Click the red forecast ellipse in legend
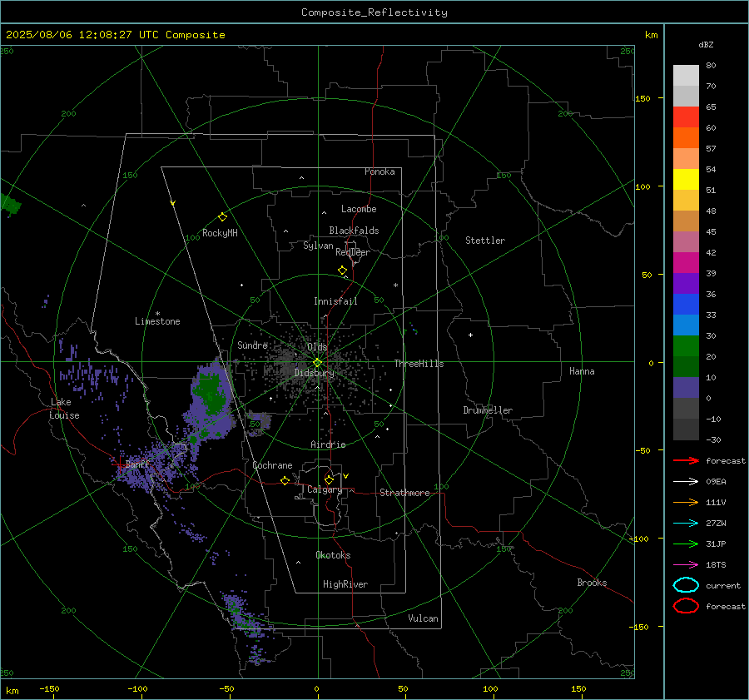The height and width of the screenshot is (700, 749). (x=686, y=606)
